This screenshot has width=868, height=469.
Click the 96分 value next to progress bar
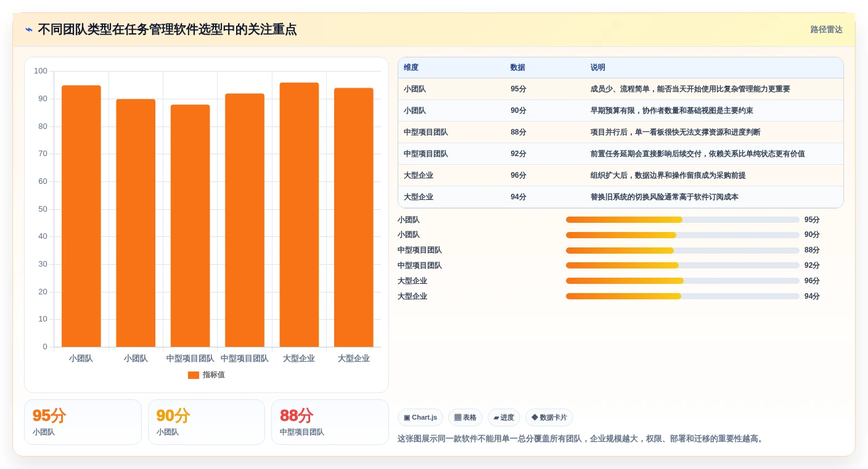point(812,281)
